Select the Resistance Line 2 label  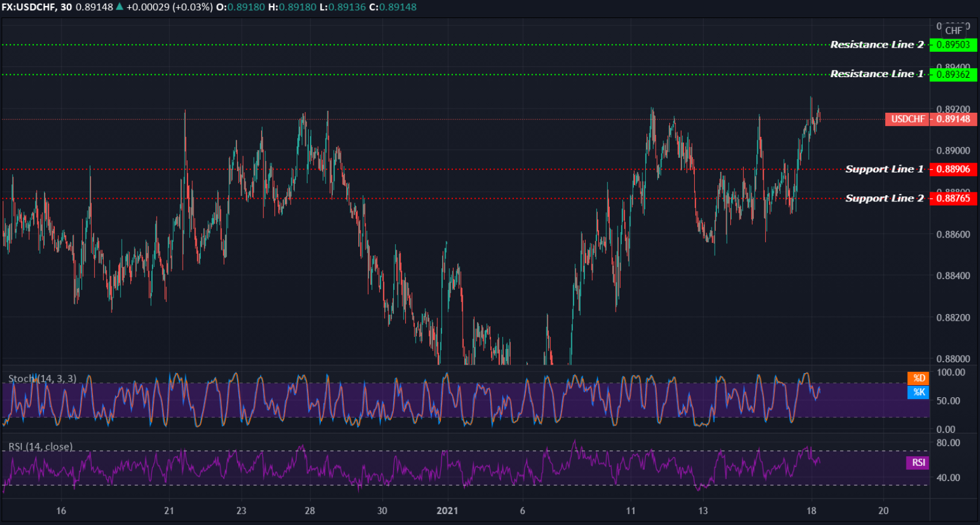[877, 45]
